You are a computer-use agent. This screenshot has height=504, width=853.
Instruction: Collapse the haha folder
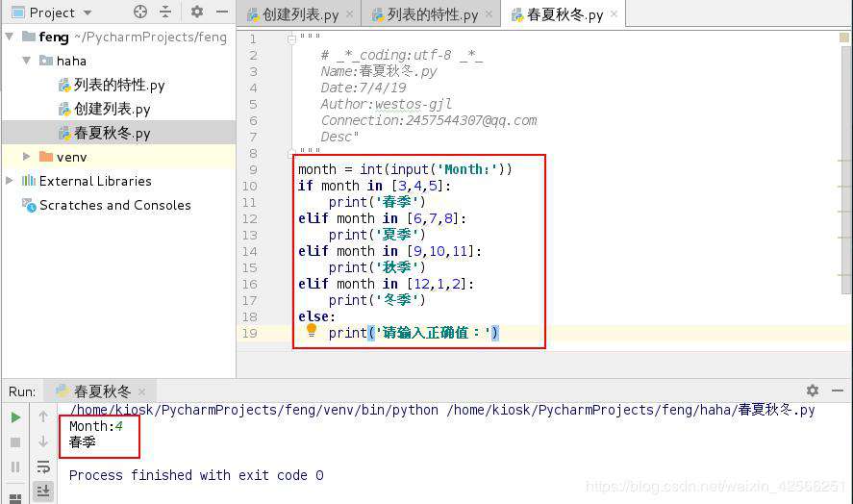26,60
